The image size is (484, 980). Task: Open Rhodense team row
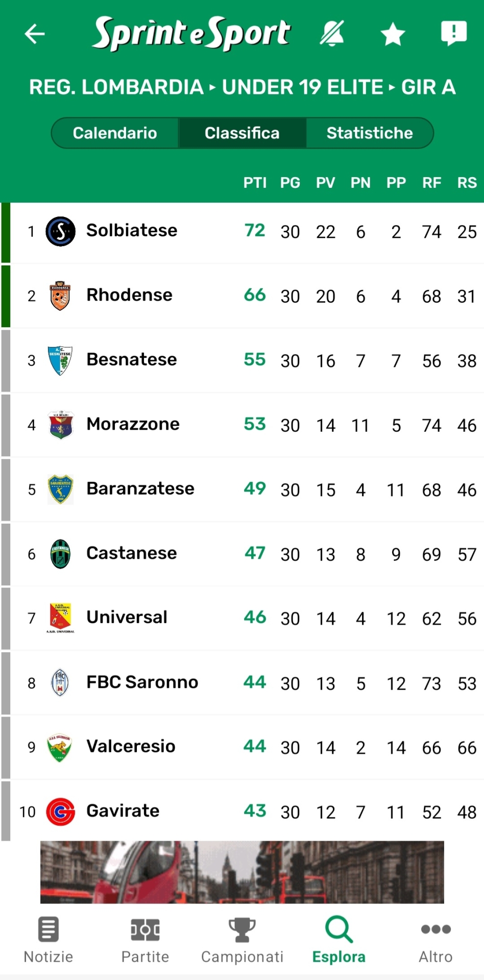tap(130, 295)
